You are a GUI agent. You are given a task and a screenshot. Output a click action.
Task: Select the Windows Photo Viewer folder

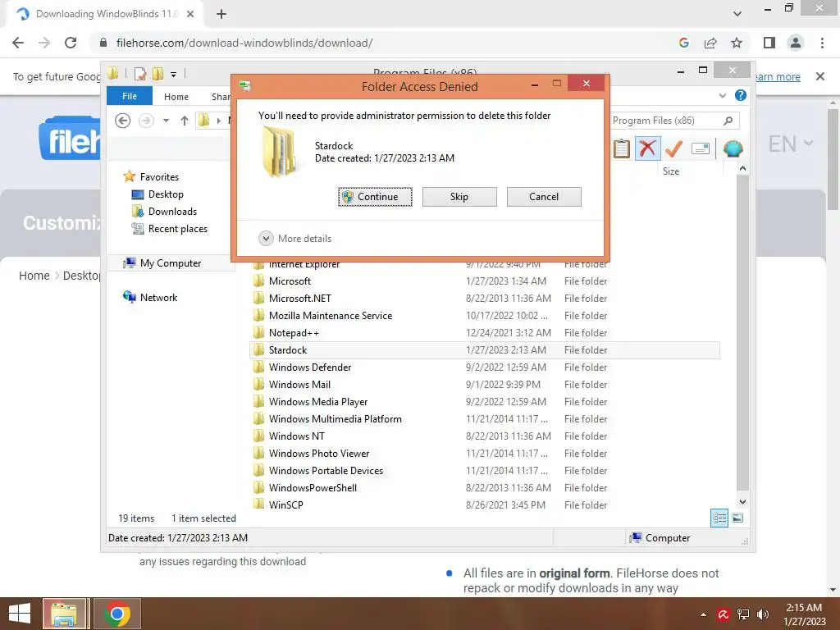[484, 453]
